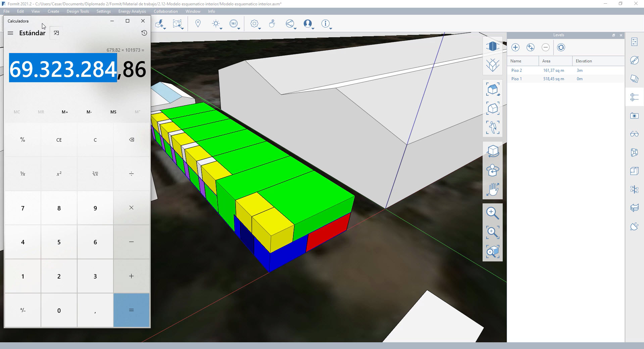The image size is (644, 349).
Task: Expand the settings gear dropdown arrow
Action: (x=260, y=29)
